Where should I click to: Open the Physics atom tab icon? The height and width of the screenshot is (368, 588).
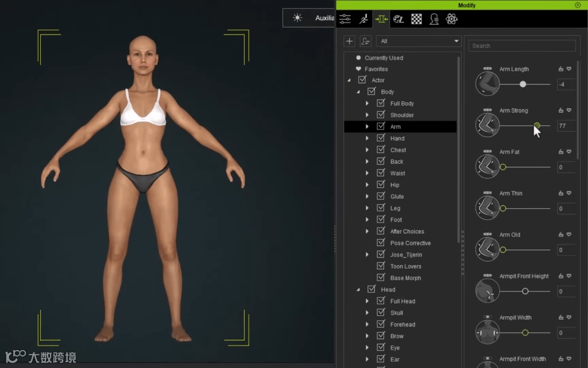[451, 19]
